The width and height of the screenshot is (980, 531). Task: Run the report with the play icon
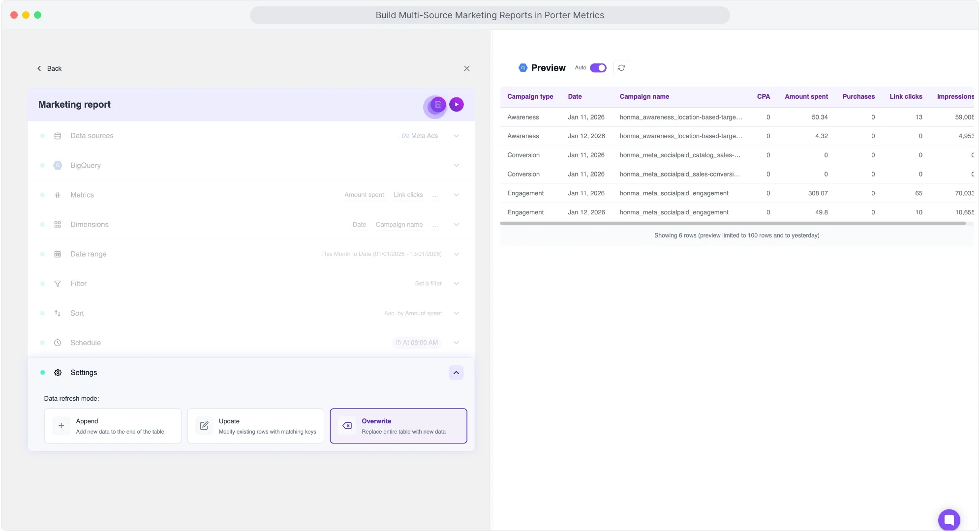tap(456, 104)
